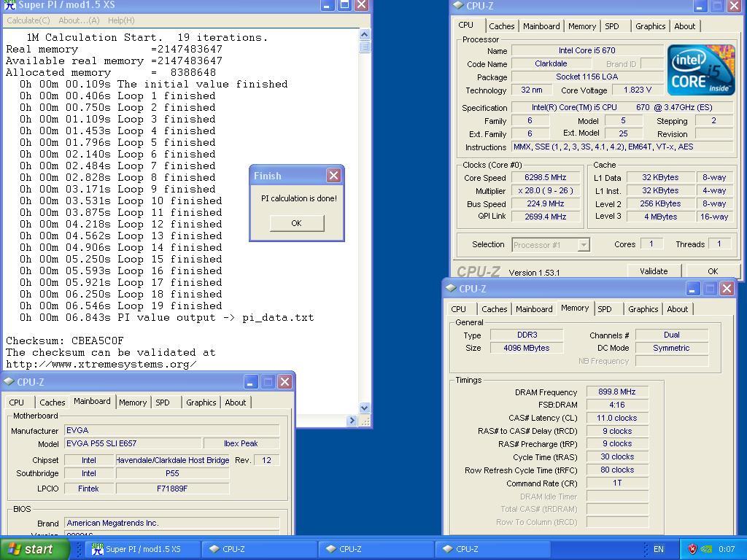Click the CAS# Latency 11.0 clocks value
747x560 pixels.
(617, 418)
